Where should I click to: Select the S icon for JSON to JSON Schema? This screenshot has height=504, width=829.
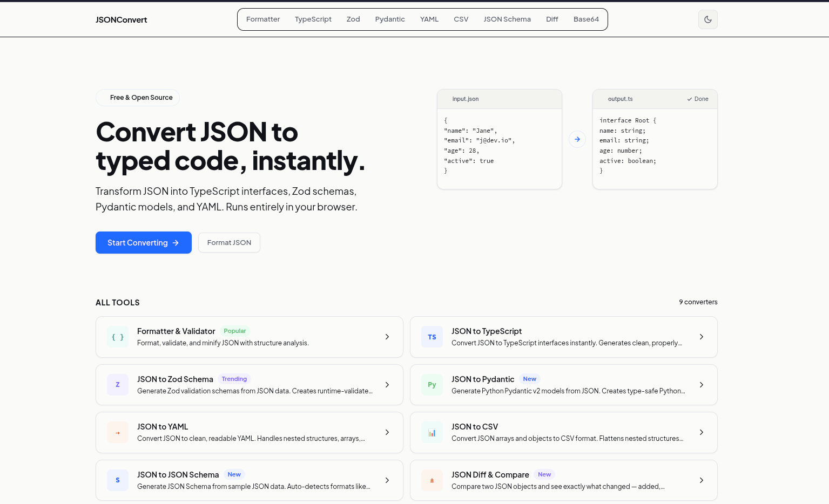point(117,480)
